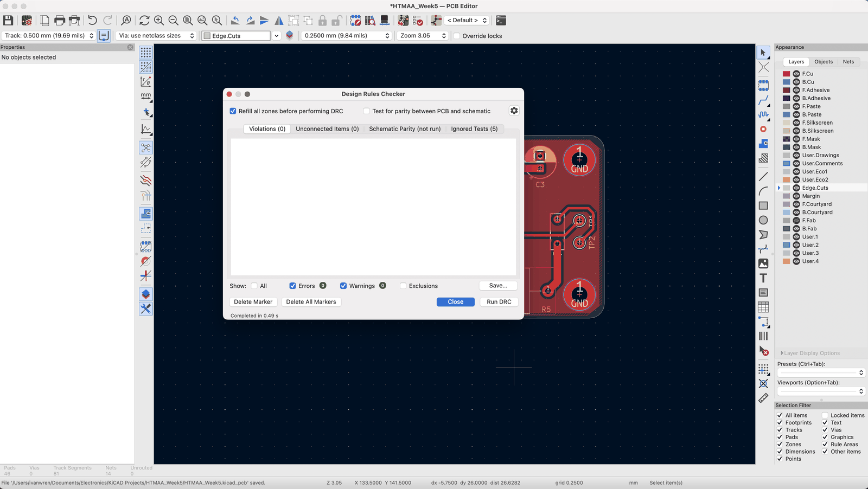Switch to Violations (0) tab
This screenshot has height=489, width=868.
pyautogui.click(x=267, y=129)
